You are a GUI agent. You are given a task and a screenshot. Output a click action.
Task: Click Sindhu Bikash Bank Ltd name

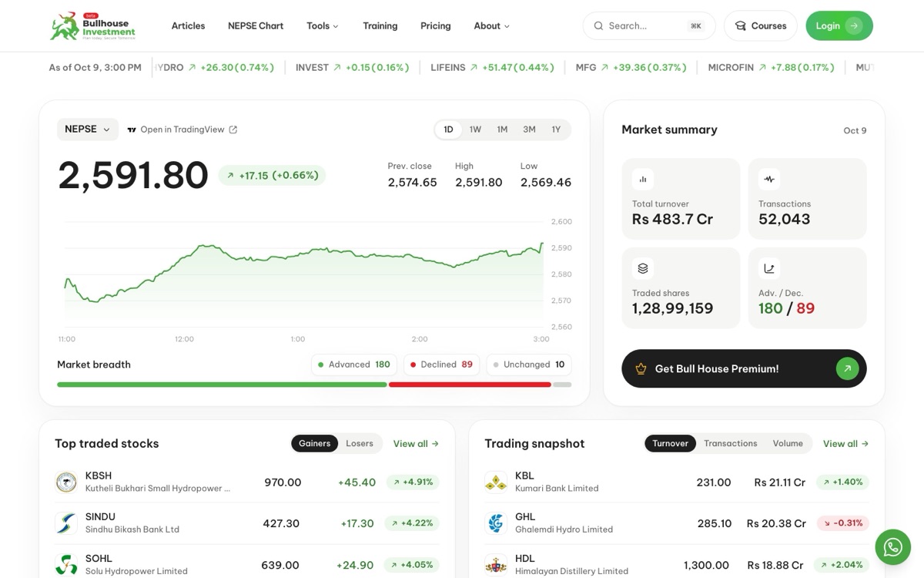click(x=132, y=529)
